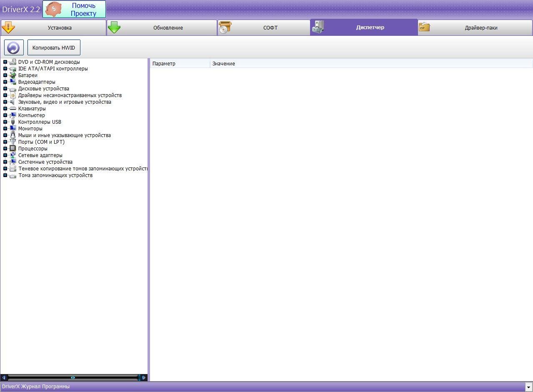This screenshot has width=533, height=392.
Task: Click the Процессоры chip icon
Action: coord(13,149)
